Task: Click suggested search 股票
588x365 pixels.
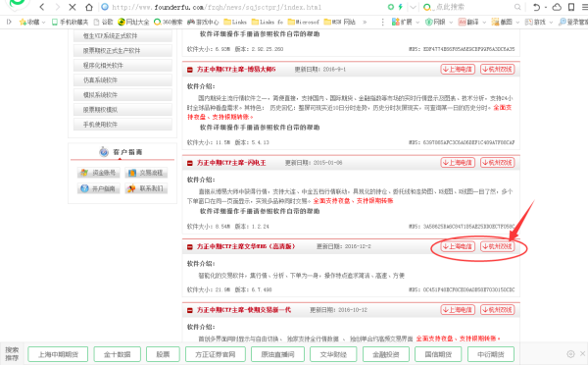Action: pos(163,354)
